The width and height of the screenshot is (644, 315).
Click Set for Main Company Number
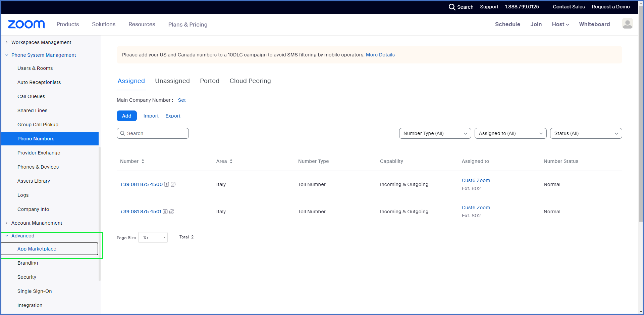tap(182, 100)
